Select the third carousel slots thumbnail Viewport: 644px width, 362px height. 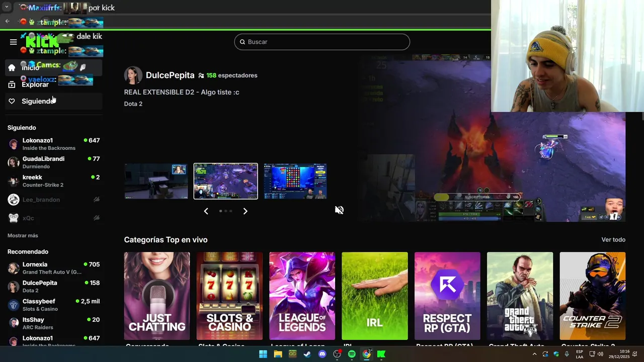click(295, 181)
